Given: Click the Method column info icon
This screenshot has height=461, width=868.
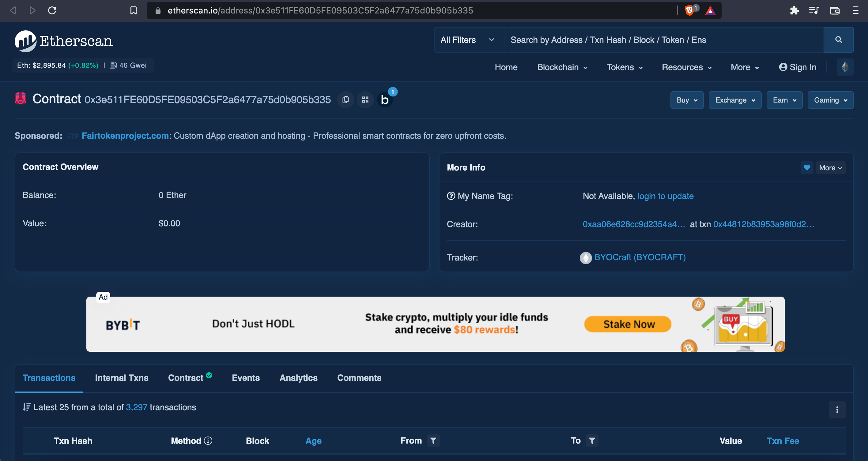Looking at the screenshot, I should (x=208, y=440).
